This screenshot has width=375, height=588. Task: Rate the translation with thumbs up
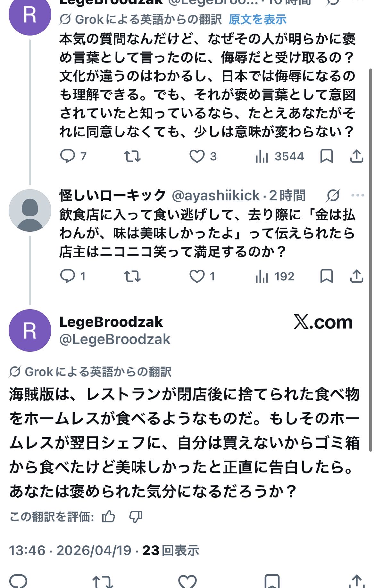108,517
